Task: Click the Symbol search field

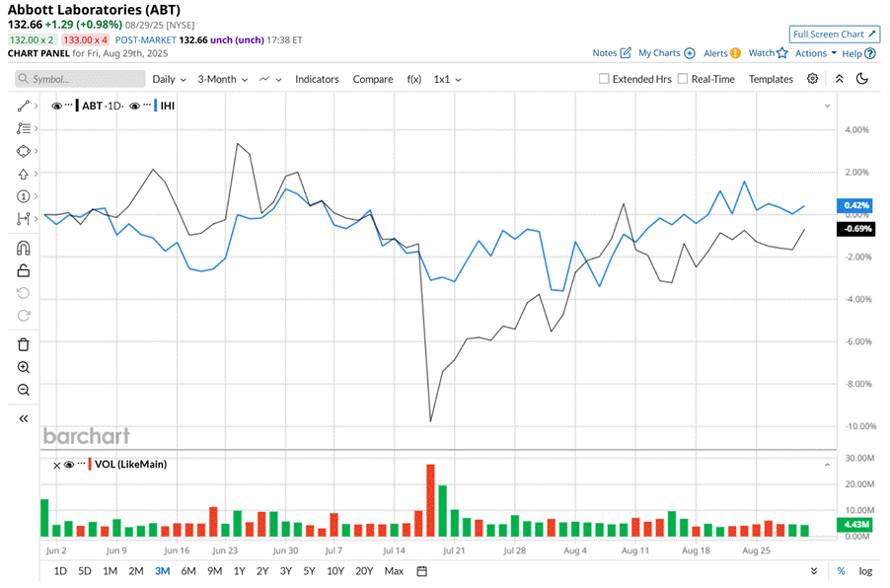Action: click(x=80, y=79)
